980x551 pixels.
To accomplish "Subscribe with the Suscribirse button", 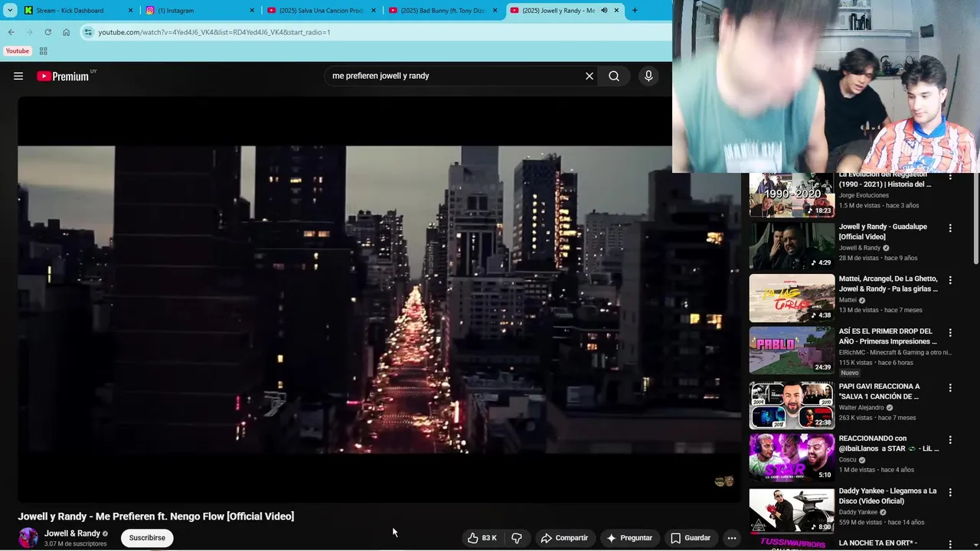I will pos(147,538).
